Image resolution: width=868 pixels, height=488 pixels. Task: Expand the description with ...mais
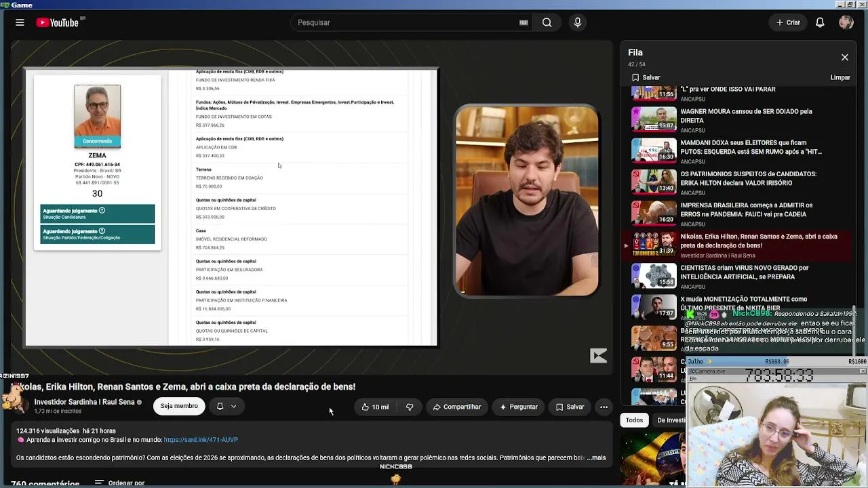tap(596, 457)
